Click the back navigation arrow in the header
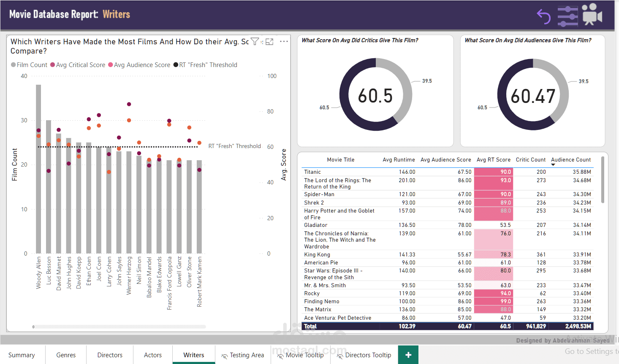 point(543,16)
